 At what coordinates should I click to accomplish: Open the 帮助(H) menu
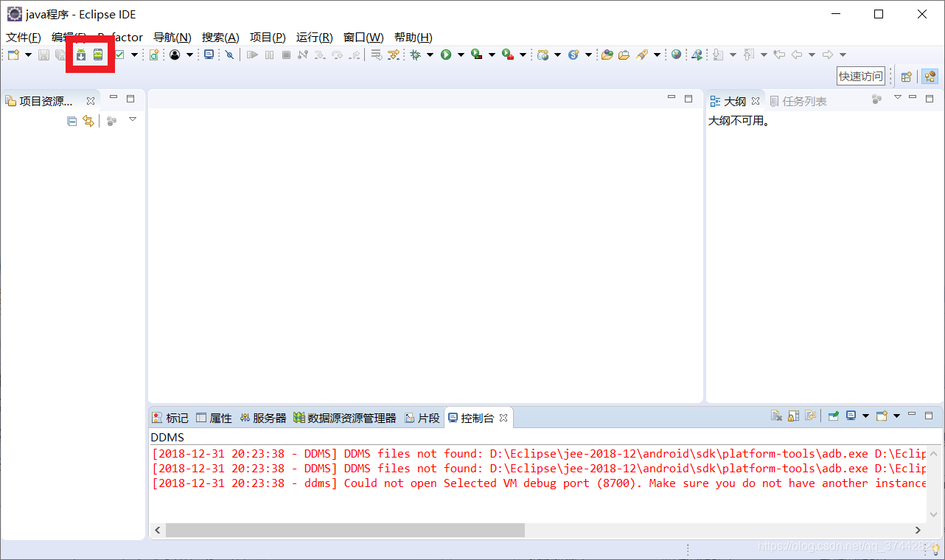[414, 38]
